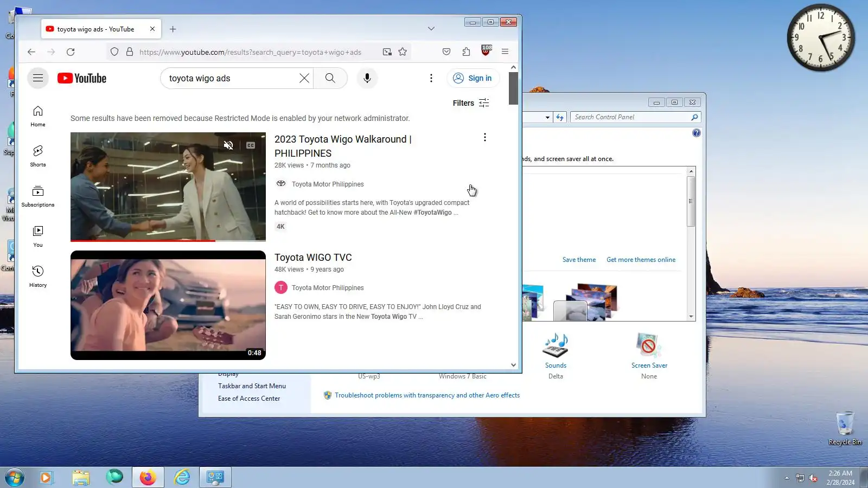
Task: Toggle captions on the Walkaround preview
Action: pos(251,145)
